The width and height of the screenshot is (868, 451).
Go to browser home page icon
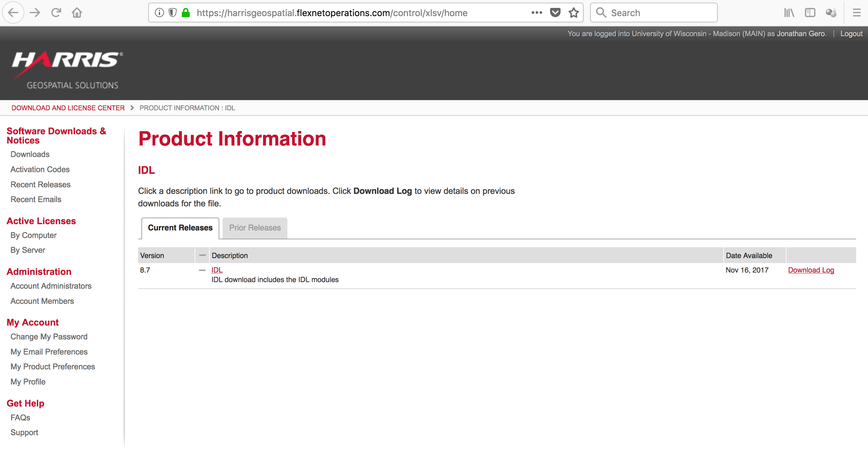tap(77, 13)
